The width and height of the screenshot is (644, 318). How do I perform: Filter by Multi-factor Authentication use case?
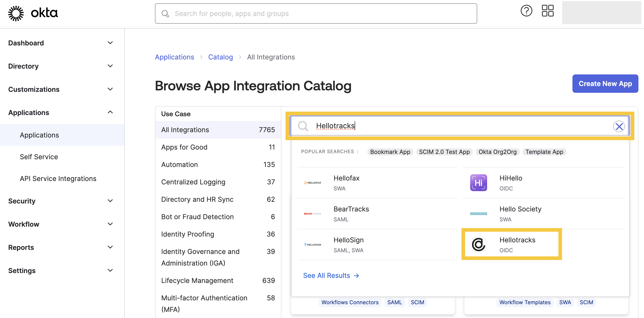click(x=218, y=304)
